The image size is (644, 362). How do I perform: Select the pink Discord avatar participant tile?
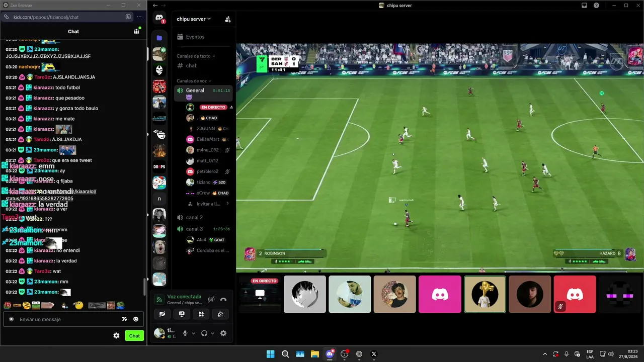(440, 294)
